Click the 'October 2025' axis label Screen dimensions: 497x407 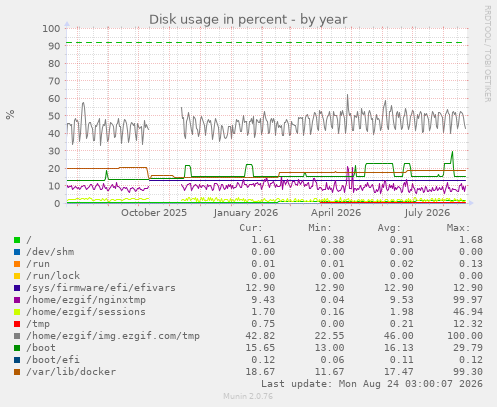(154, 213)
